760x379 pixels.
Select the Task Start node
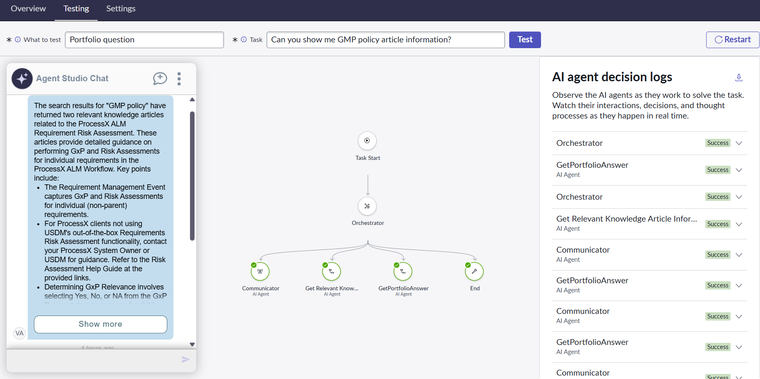tap(367, 141)
